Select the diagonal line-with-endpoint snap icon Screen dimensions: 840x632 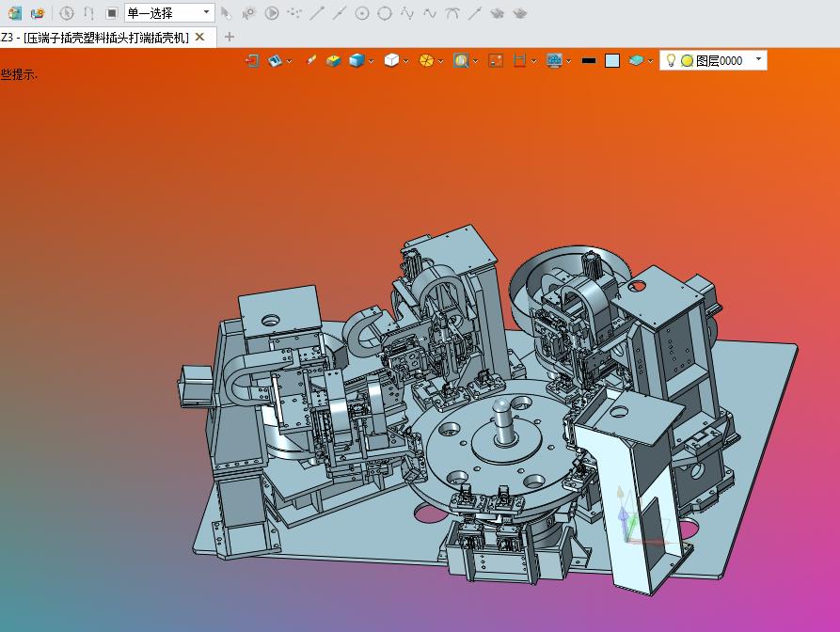(x=475, y=13)
